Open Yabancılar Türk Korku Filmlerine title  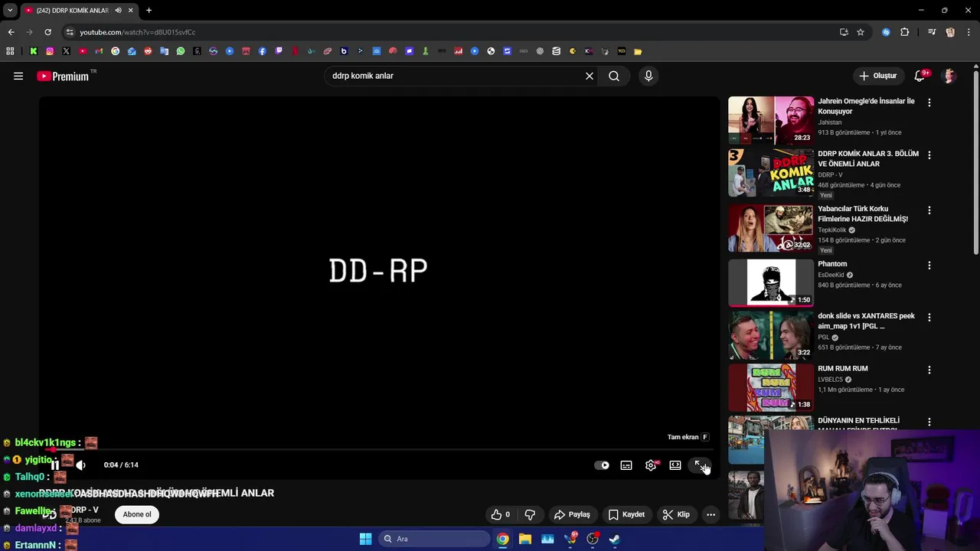(863, 214)
